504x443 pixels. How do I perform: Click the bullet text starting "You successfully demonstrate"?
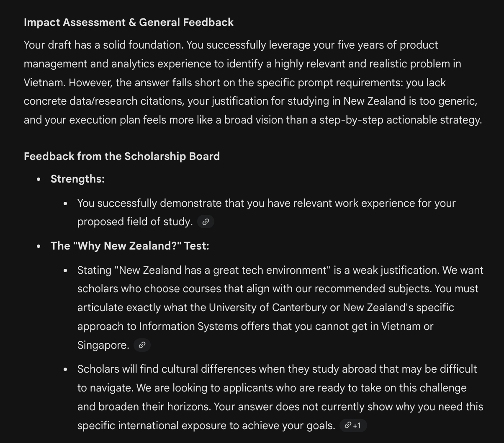[266, 203]
